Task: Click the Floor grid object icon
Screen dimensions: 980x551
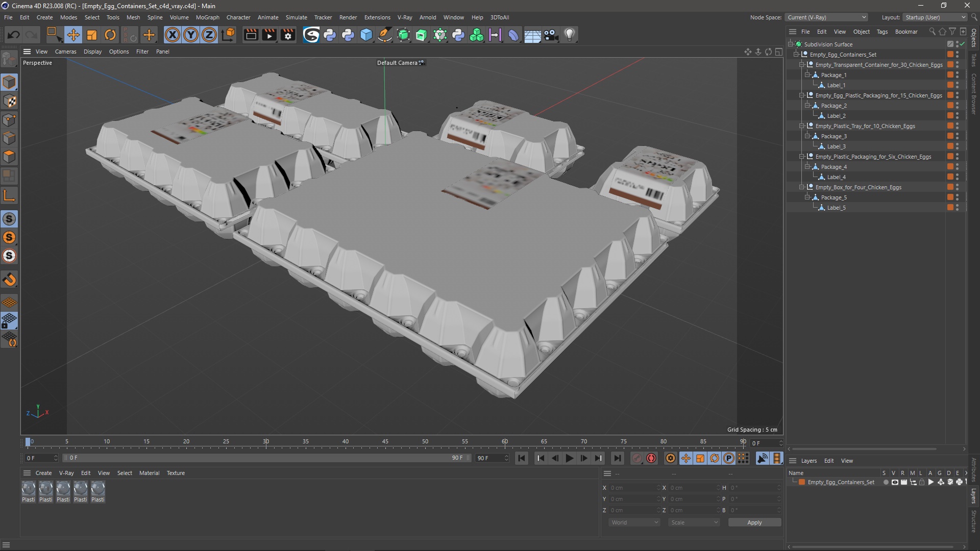Action: [532, 35]
